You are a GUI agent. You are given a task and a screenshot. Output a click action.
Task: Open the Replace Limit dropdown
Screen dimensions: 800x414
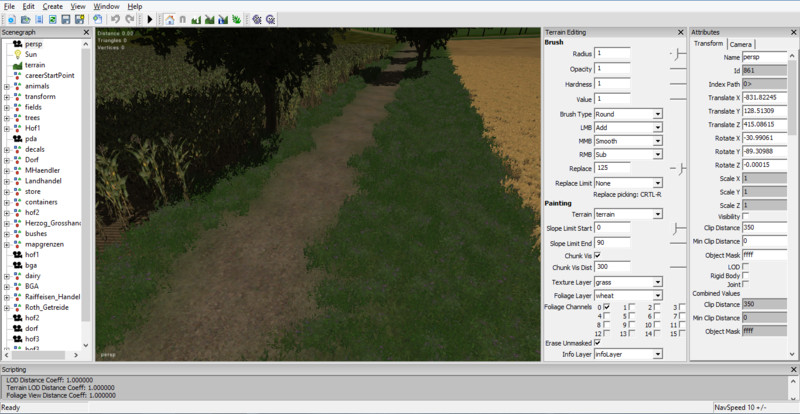point(628,183)
